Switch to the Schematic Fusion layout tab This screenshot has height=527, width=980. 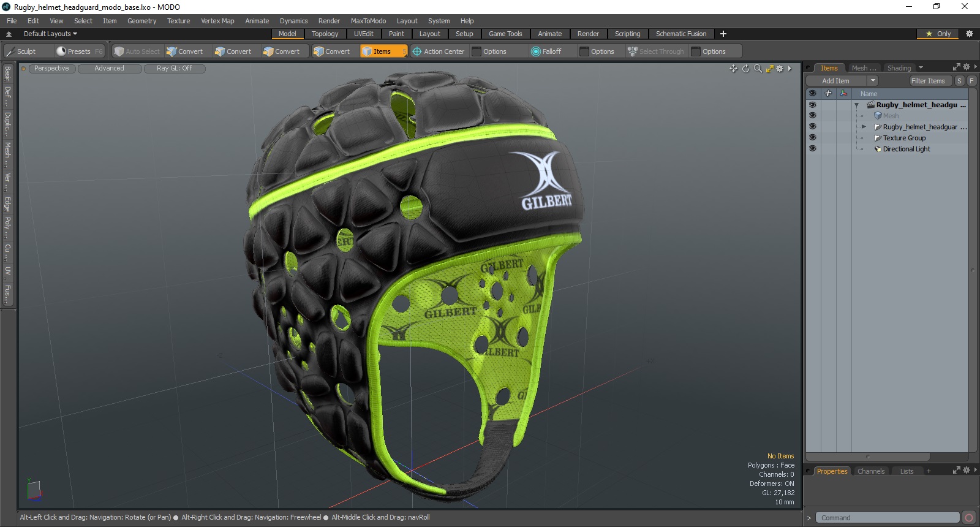click(x=681, y=34)
